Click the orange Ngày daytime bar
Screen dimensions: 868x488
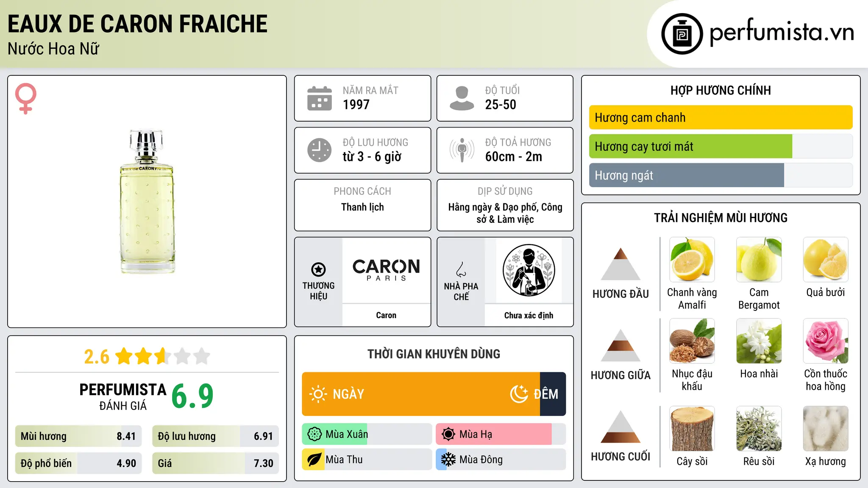point(421,394)
